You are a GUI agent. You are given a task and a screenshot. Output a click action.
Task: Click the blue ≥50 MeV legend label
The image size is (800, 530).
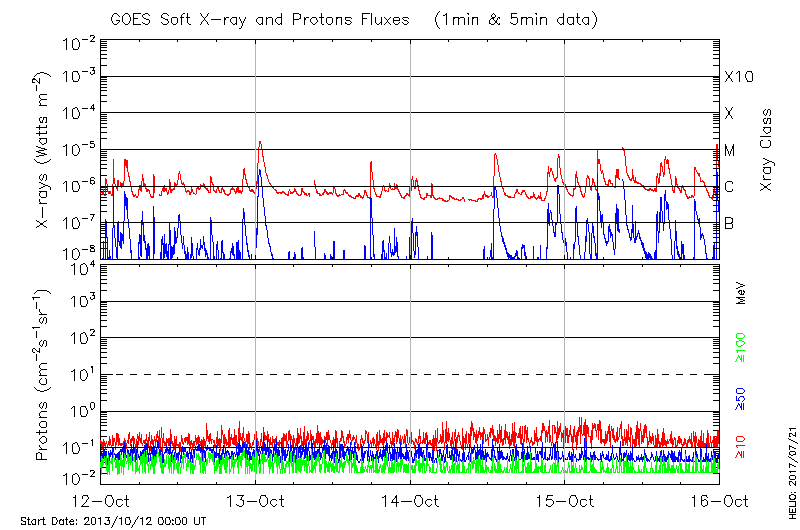coord(741,397)
